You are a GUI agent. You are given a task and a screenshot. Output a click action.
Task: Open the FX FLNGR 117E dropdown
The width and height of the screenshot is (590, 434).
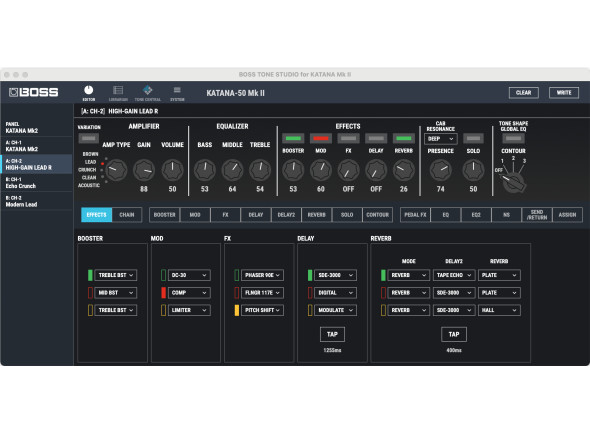pos(262,292)
